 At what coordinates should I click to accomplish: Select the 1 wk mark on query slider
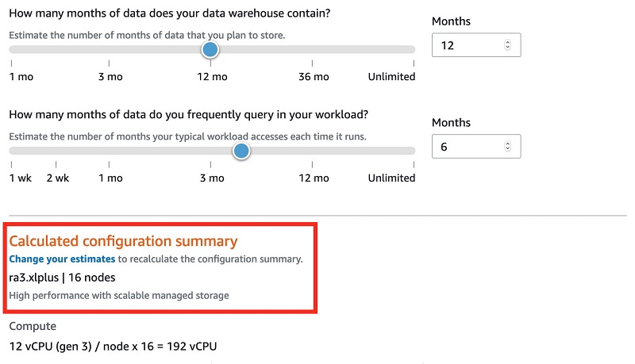21,178
